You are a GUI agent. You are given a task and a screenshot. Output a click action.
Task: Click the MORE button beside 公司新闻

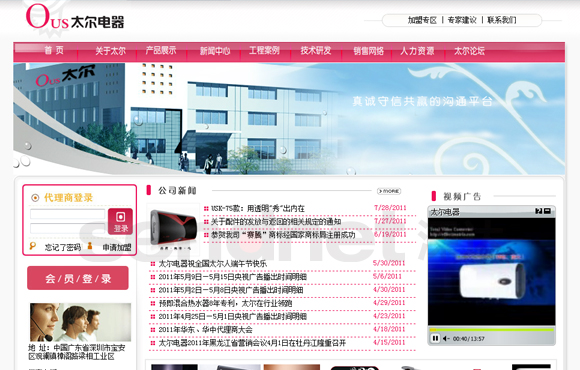coord(389,191)
